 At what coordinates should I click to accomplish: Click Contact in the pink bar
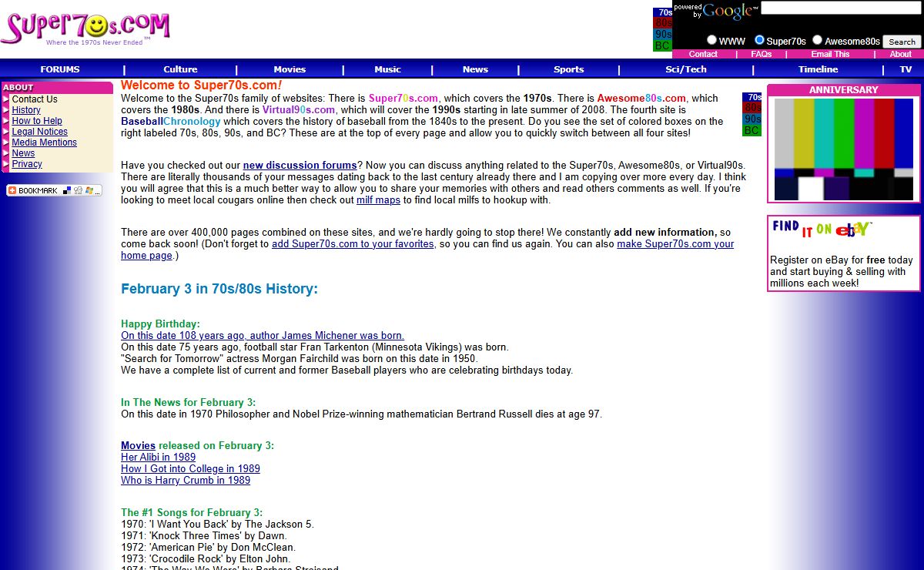(703, 54)
